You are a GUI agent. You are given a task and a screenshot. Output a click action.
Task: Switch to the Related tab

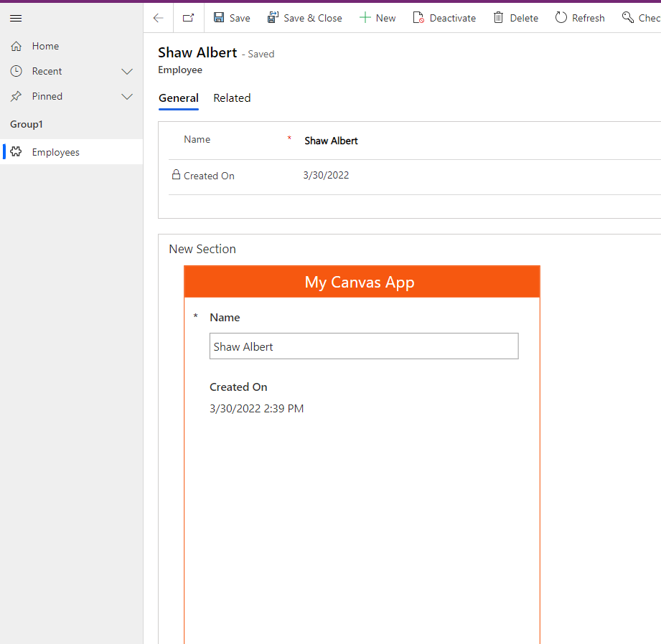tap(232, 98)
